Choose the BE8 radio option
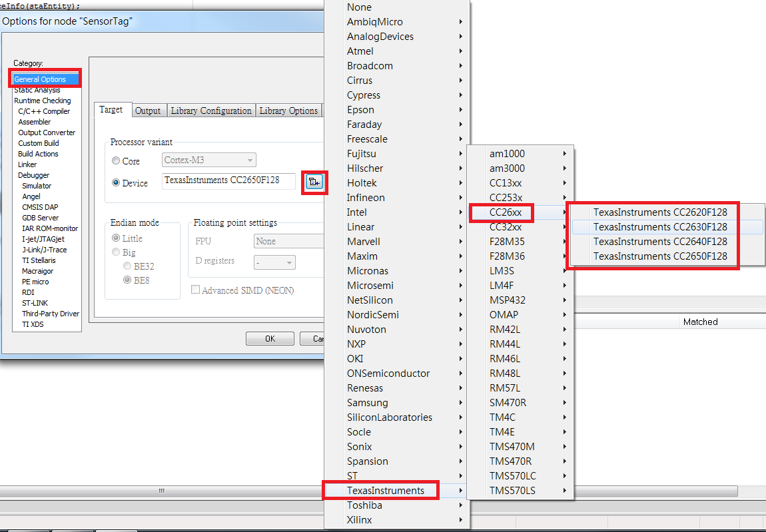766x532 pixels. pyautogui.click(x=127, y=280)
